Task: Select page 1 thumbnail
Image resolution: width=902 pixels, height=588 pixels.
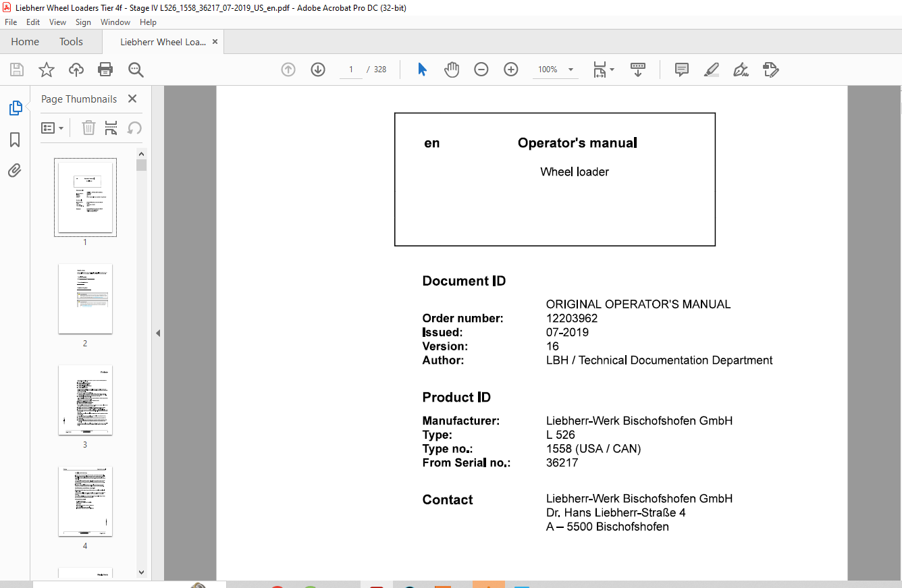Action: (85, 197)
